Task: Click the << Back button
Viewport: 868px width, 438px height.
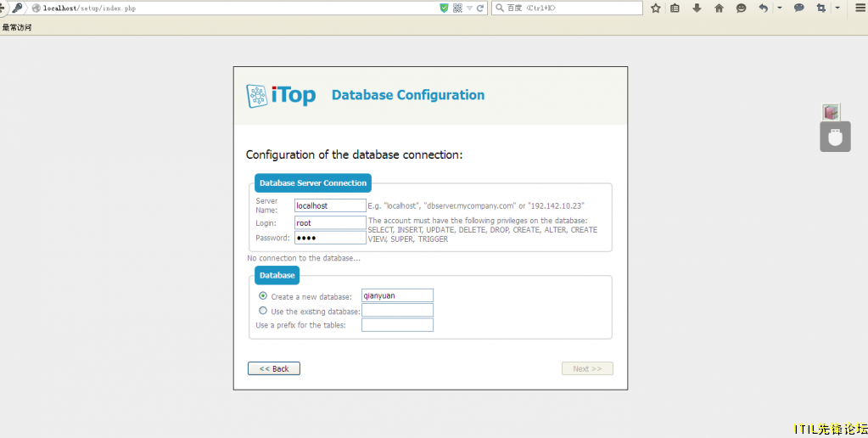Action: pyautogui.click(x=274, y=368)
